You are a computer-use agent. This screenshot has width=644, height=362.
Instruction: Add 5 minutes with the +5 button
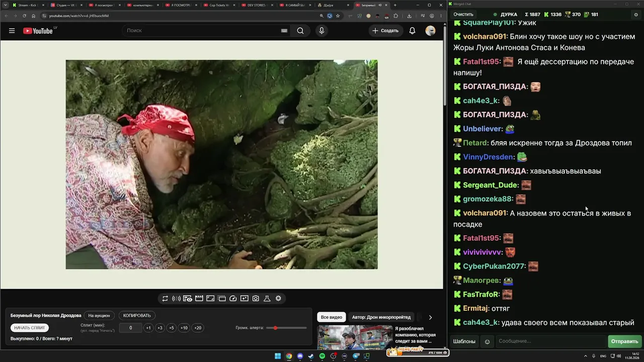[x=172, y=328]
